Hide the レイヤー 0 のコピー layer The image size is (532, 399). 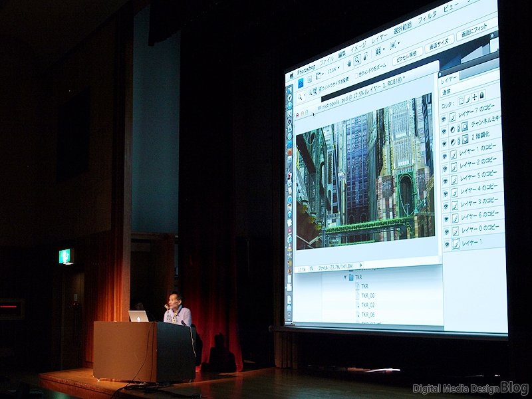(446, 231)
